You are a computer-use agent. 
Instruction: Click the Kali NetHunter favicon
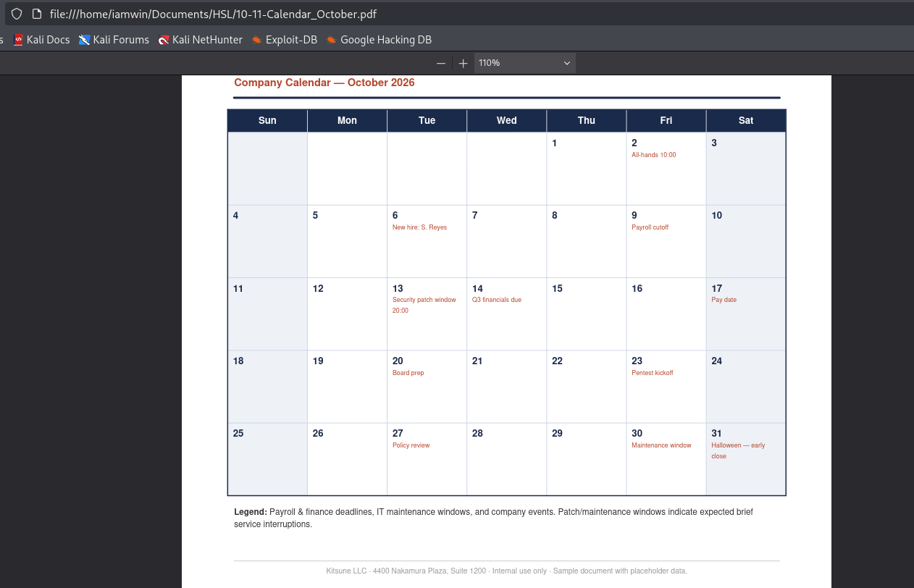[164, 40]
